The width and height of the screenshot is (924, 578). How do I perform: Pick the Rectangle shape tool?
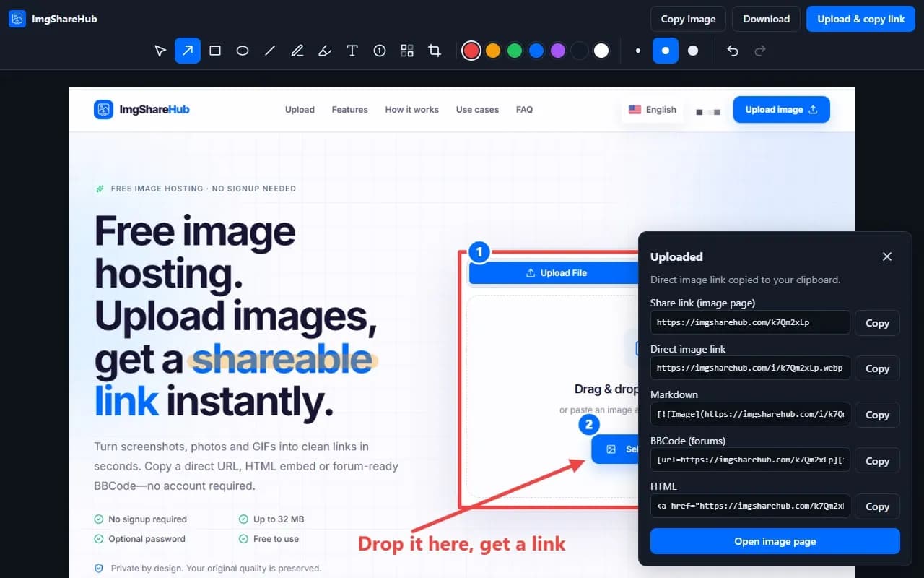pos(215,51)
